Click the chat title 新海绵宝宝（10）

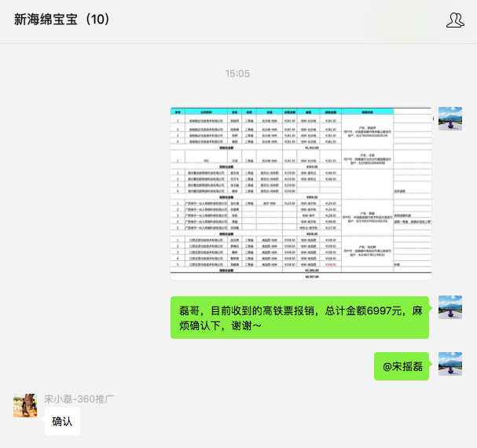tap(74, 20)
